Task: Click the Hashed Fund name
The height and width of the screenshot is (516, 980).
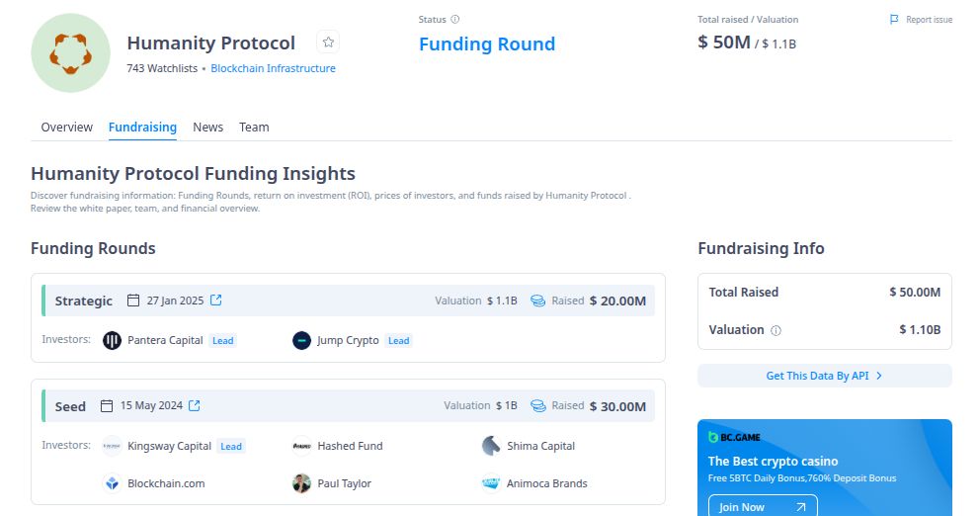Action: pyautogui.click(x=350, y=446)
